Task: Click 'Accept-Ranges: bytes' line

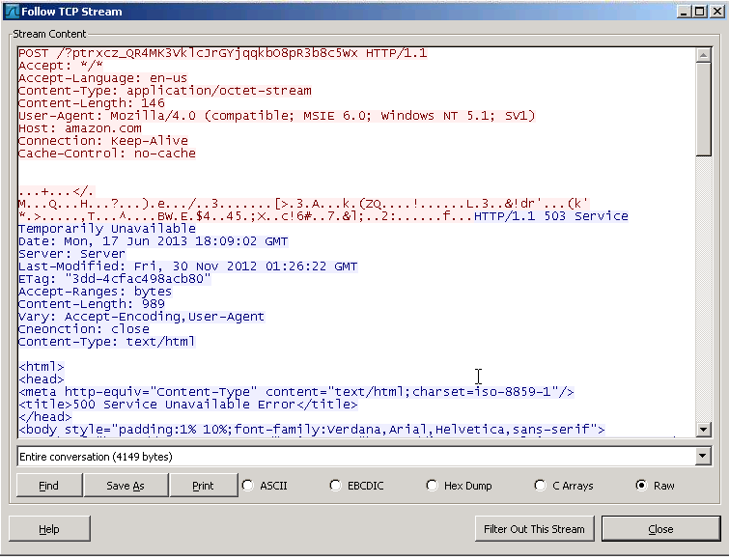Action: point(96,292)
